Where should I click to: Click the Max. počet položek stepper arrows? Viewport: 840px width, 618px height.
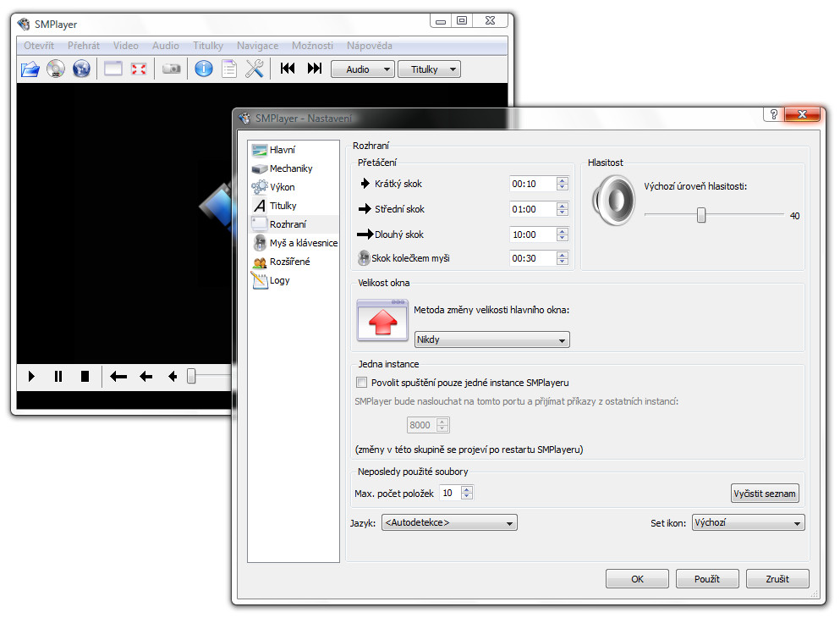467,493
